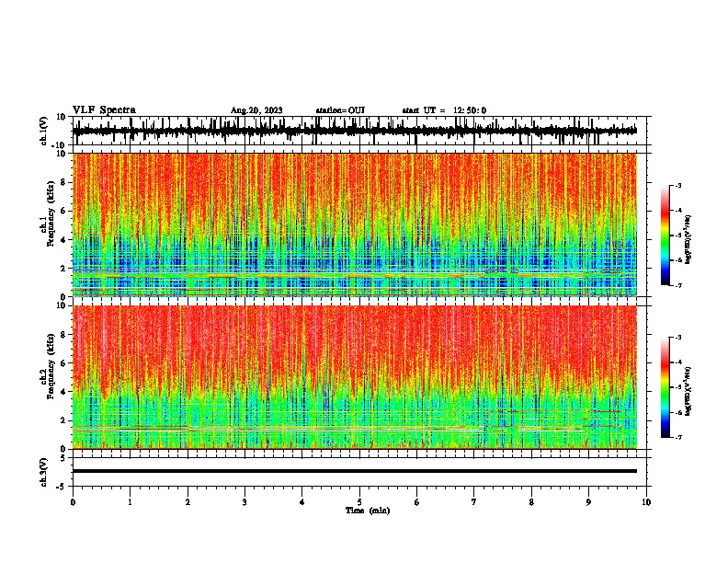Pick the time axis tick label "4"
This screenshot has width=728, height=563.
point(302,502)
